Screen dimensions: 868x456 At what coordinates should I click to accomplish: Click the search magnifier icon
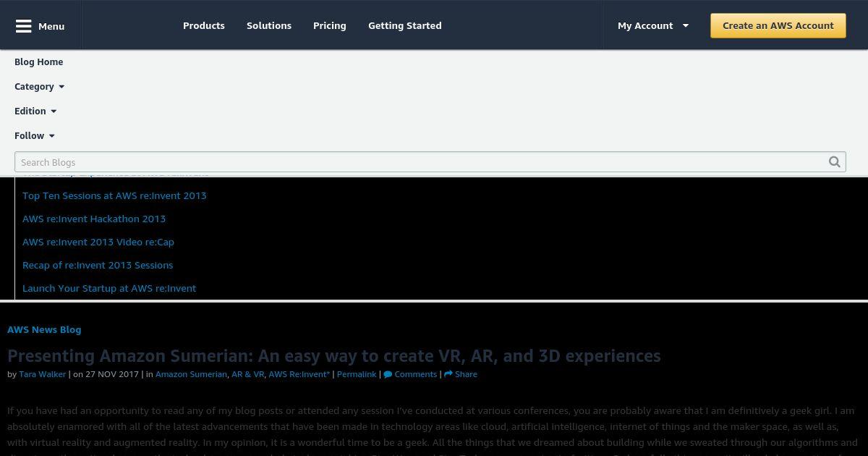point(834,162)
